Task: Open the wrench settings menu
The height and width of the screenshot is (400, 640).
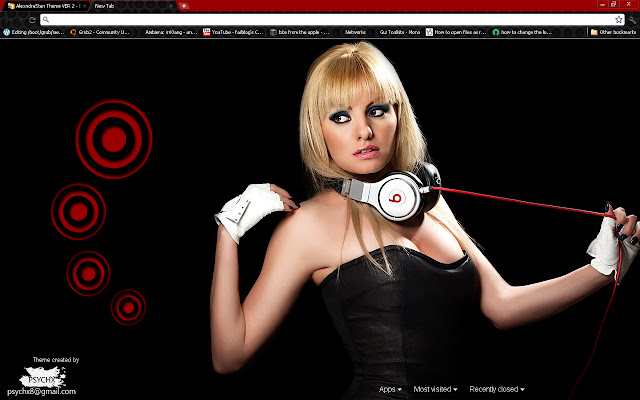Action: pos(632,20)
